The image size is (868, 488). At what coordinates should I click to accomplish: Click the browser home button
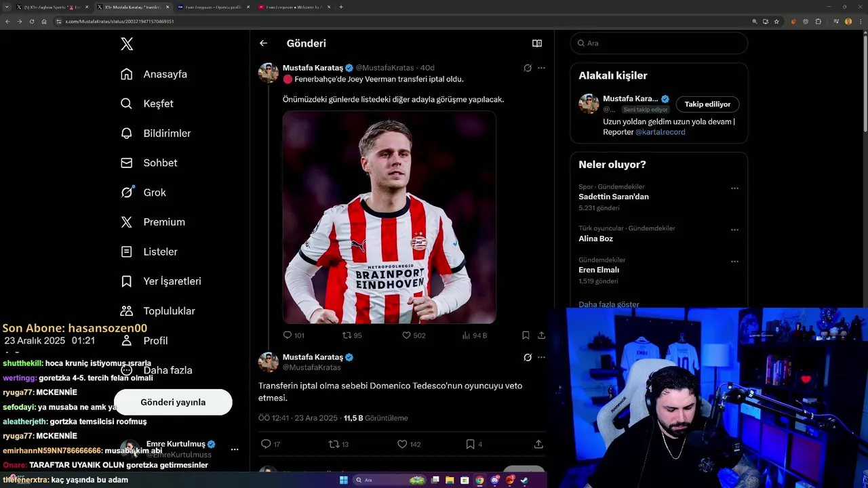click(x=44, y=22)
